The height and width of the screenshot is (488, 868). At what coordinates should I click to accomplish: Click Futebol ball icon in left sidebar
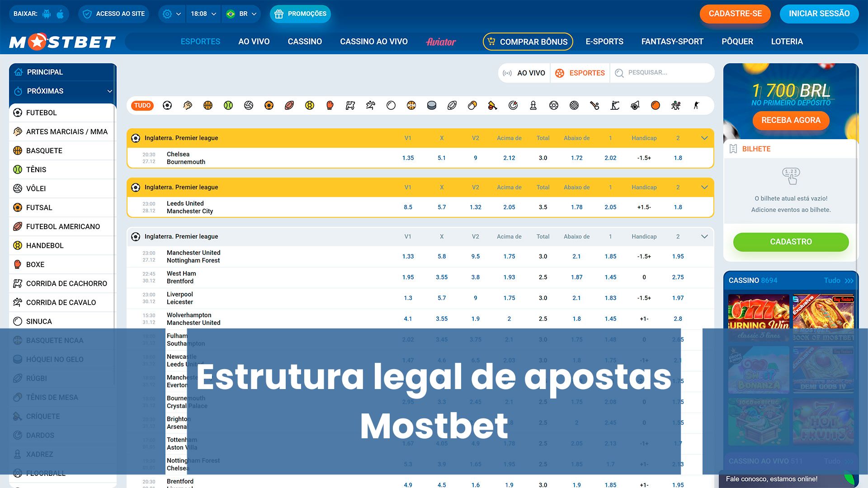(x=18, y=113)
